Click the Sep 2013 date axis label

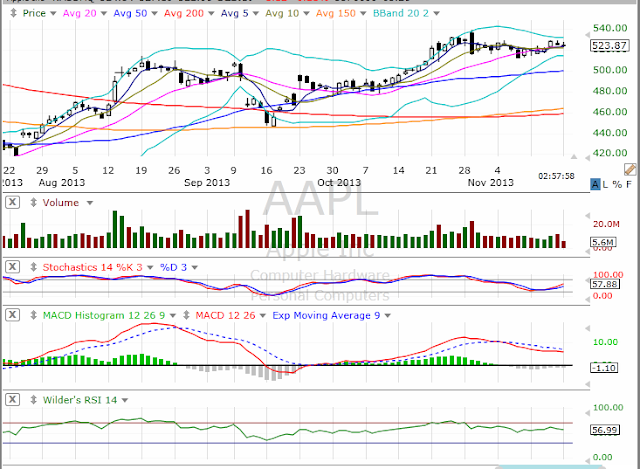coord(207,182)
